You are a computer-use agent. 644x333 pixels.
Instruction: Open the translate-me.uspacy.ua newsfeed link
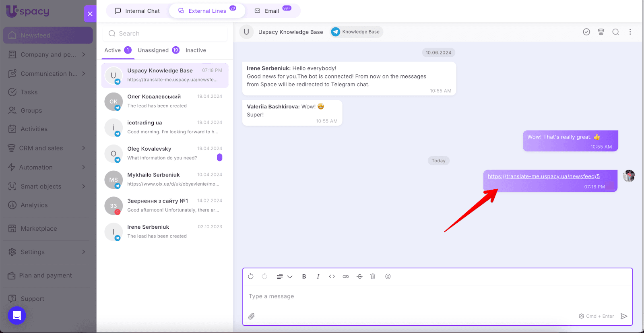click(543, 176)
